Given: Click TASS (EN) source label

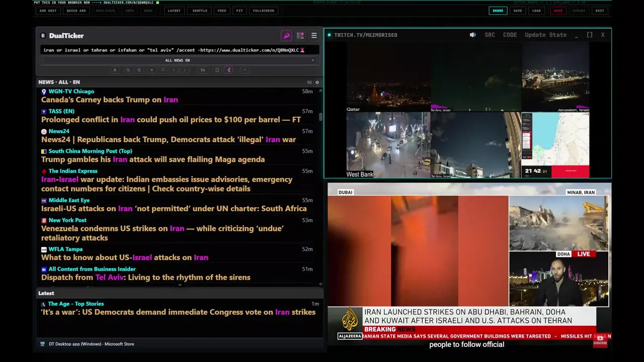Looking at the screenshot, I should click(x=61, y=111).
